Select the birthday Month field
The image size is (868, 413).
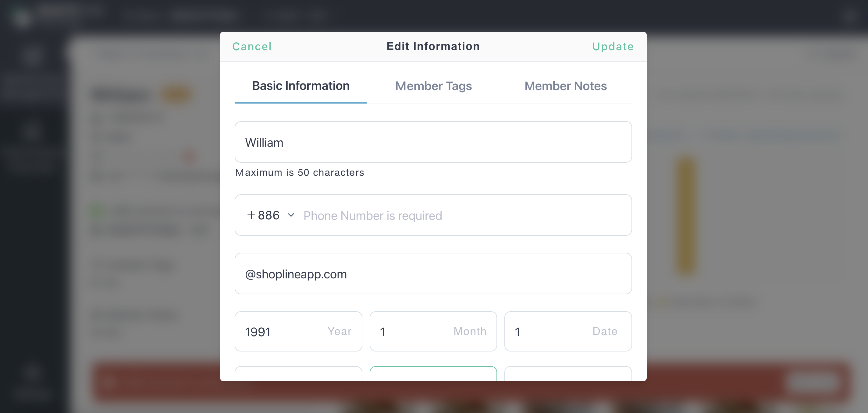(x=433, y=331)
